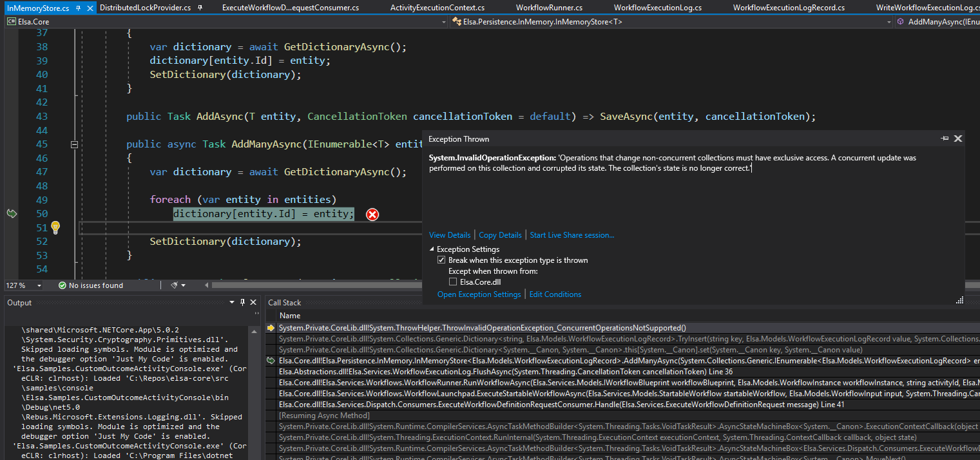
Task: Click Edit Conditions link
Action: [555, 294]
